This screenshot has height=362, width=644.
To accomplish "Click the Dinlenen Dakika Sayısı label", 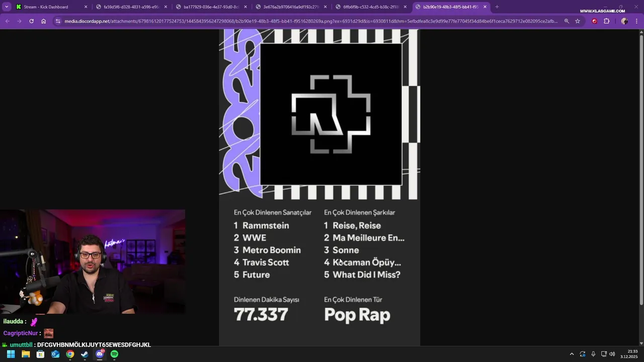I will tap(267, 300).
